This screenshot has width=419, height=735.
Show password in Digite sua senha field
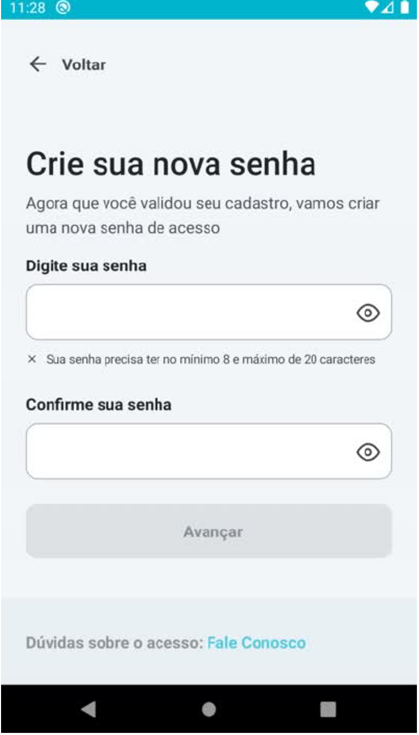click(x=368, y=313)
